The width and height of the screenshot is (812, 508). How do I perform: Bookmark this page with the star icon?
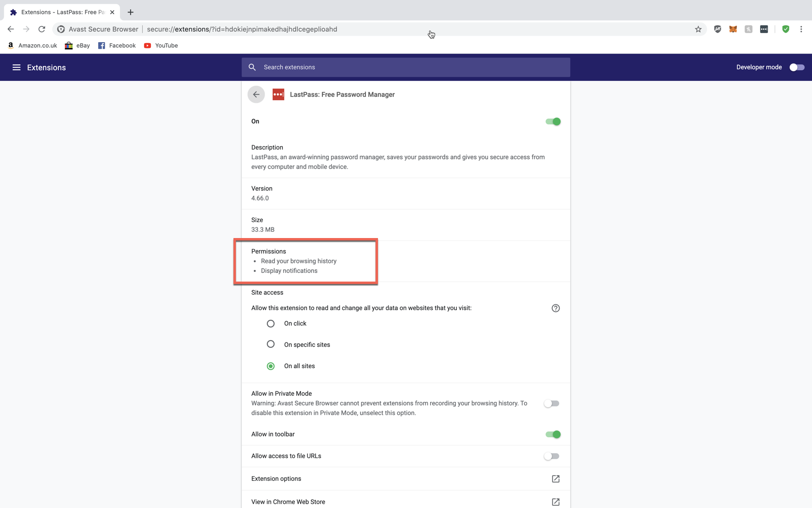[x=698, y=29]
